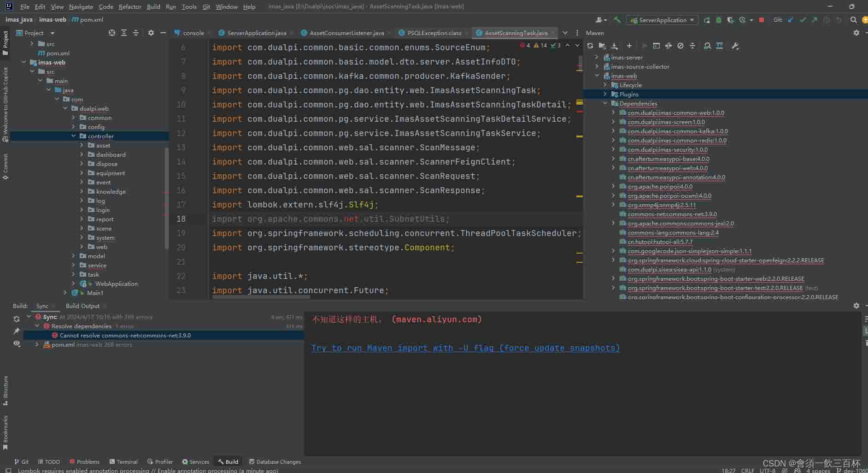Image resolution: width=868 pixels, height=473 pixels.
Task: Click the Maven settings wrench icon
Action: (x=735, y=46)
